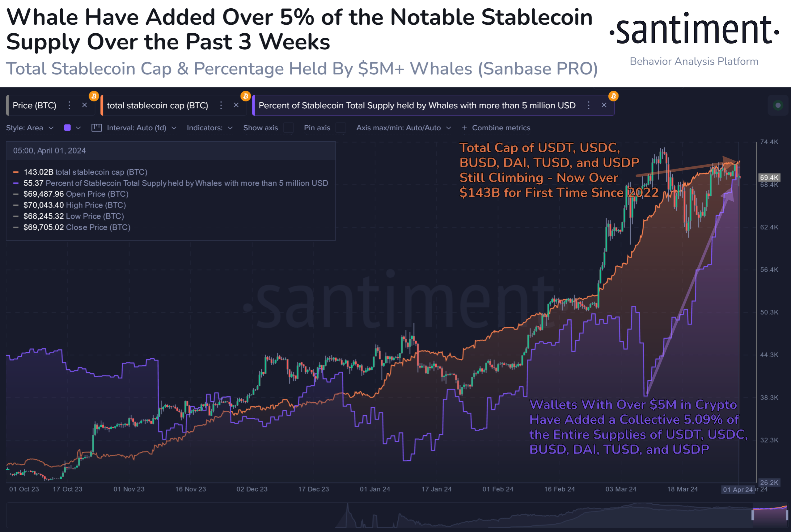Screen dimensions: 791x532
Task: Open the Price (BTC) kebab options menu
Action: point(69,105)
